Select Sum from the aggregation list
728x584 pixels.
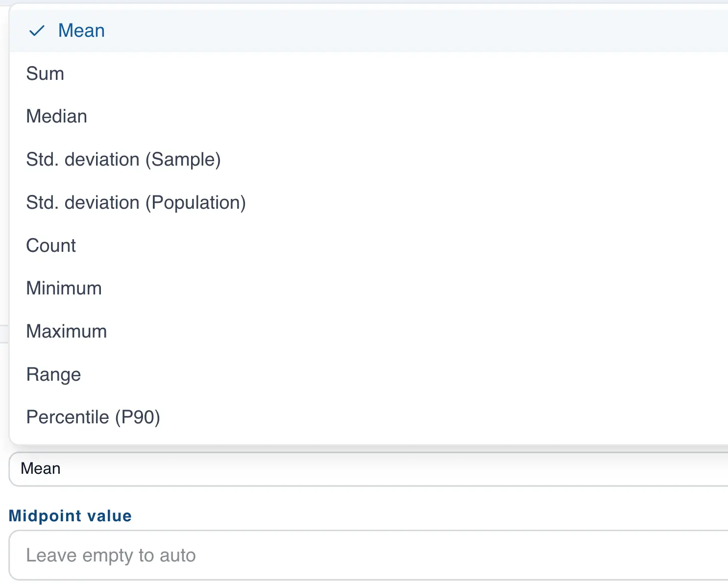pos(45,73)
